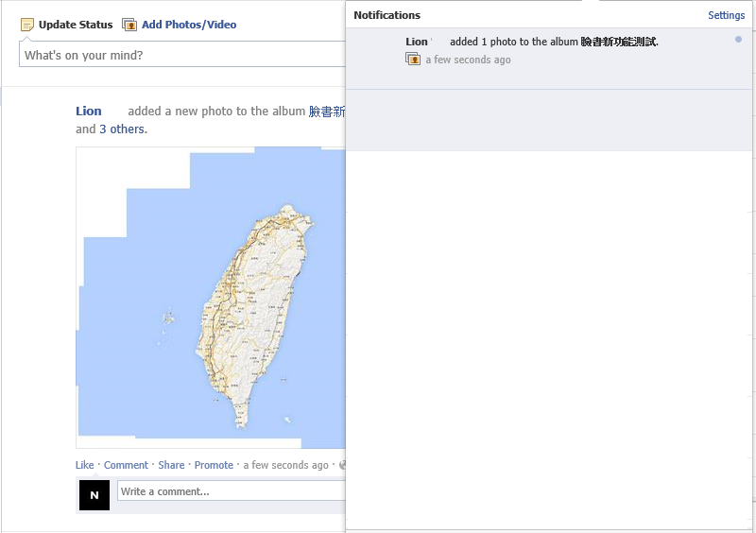Click the Update Status note icon

click(x=27, y=25)
